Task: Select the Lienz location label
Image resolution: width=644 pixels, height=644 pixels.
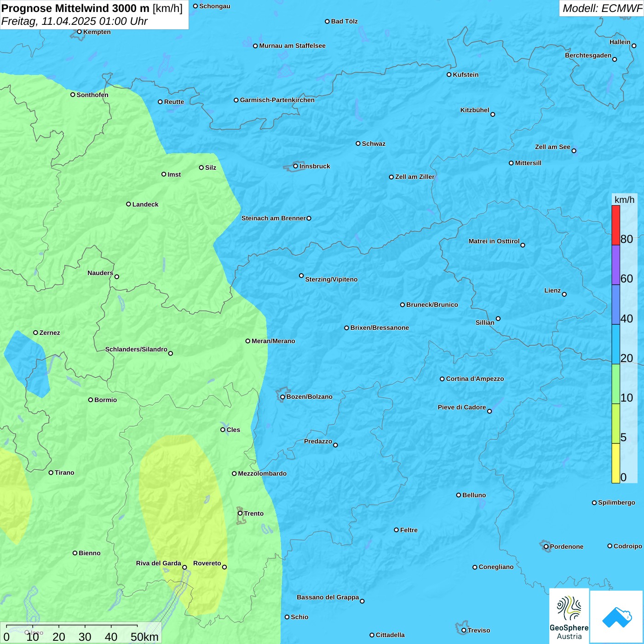Action: tap(552, 290)
